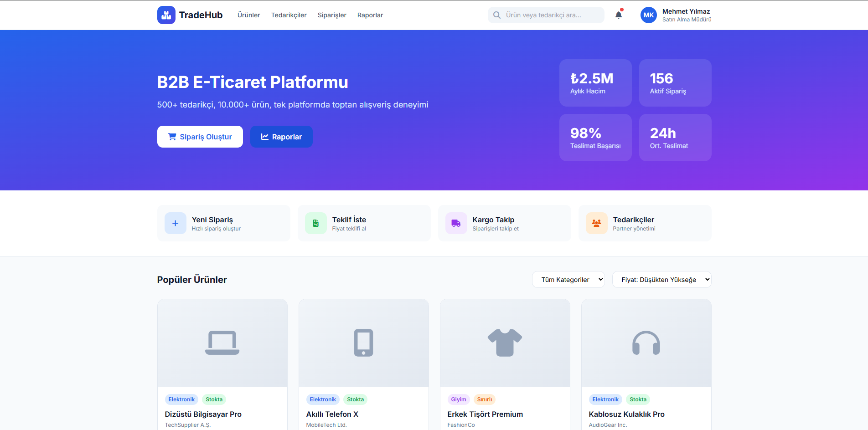Click the truck icon for Kargo Takip
868x430 pixels.
[x=456, y=223]
